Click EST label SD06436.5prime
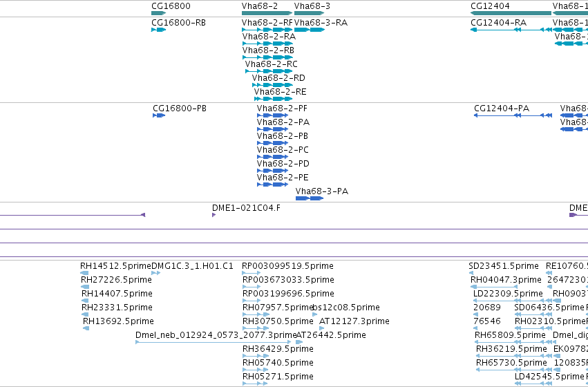 [x=549, y=308]
